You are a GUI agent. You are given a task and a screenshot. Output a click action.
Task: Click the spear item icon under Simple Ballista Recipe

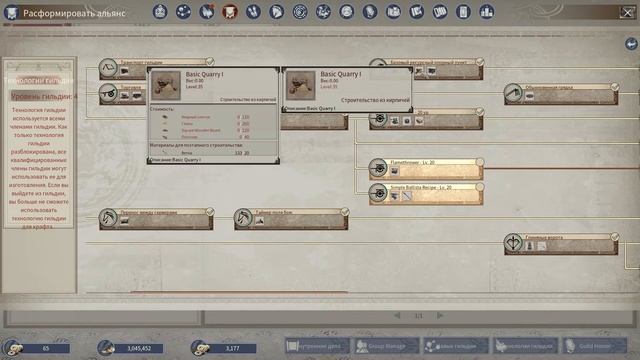click(x=407, y=196)
